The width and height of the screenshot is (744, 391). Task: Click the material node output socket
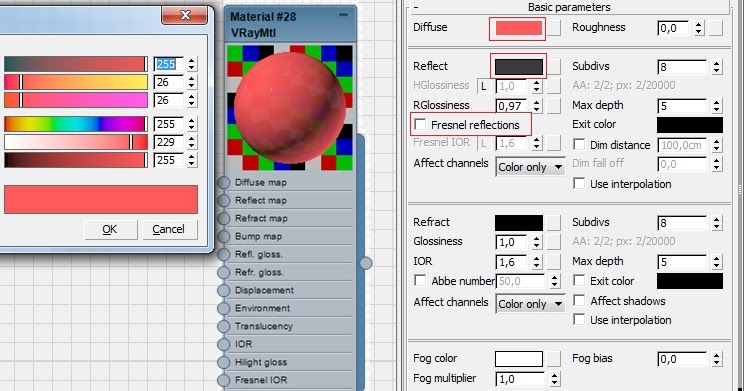click(x=366, y=263)
